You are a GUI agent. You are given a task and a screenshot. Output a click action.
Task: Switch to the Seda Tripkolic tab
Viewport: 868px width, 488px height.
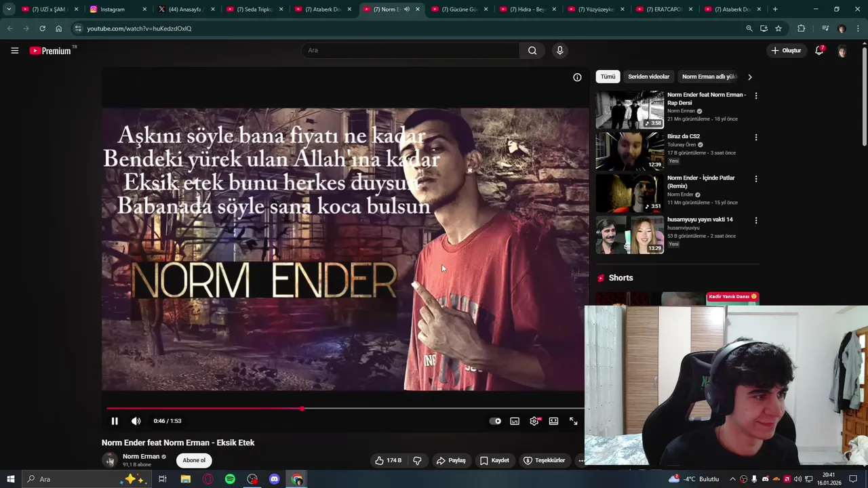255,9
